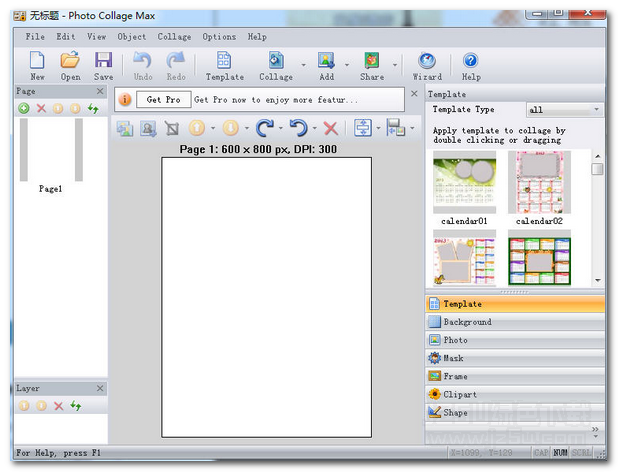The image size is (618, 472).
Task: Save the collage with Save icon
Action: pos(103,66)
